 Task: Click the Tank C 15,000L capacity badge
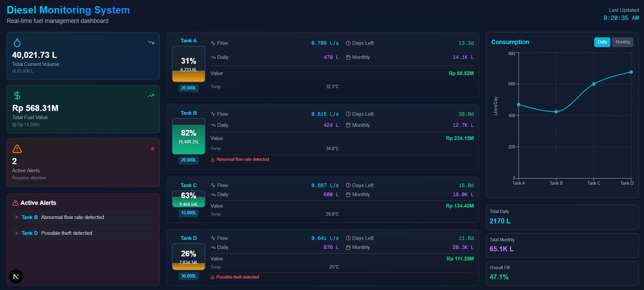(189, 213)
